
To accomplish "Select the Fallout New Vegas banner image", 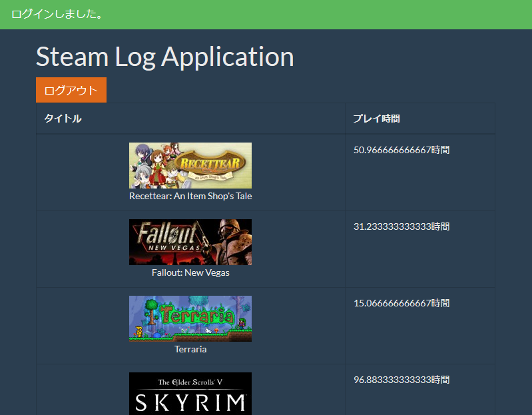I will pos(190,242).
